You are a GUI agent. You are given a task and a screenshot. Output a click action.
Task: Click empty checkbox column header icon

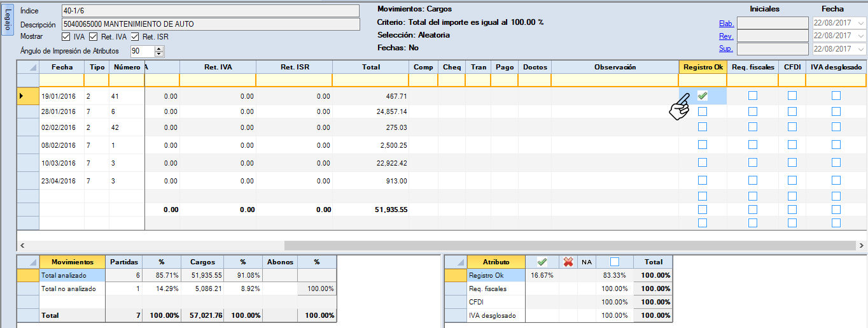click(x=614, y=262)
